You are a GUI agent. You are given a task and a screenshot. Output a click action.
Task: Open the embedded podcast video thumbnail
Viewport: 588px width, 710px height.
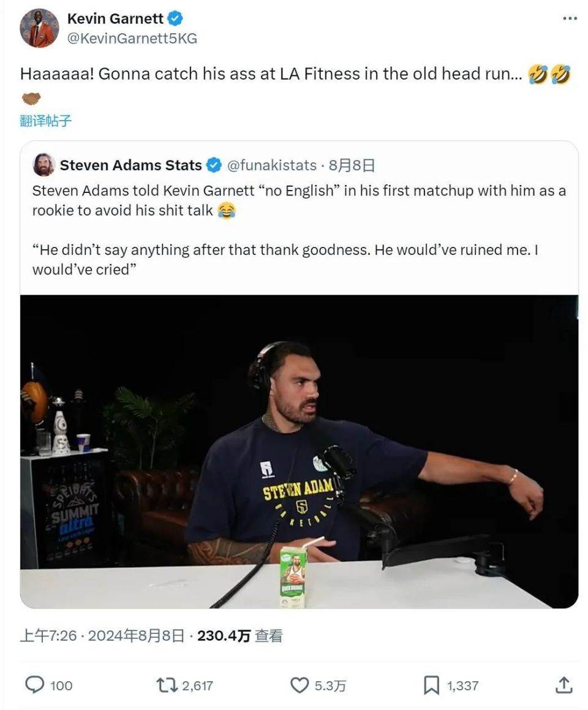click(x=299, y=451)
